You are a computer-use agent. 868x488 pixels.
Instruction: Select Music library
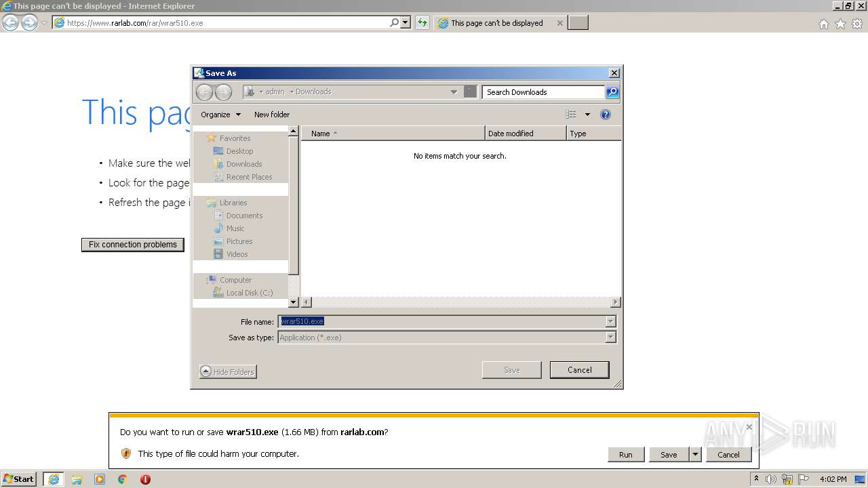click(235, 228)
